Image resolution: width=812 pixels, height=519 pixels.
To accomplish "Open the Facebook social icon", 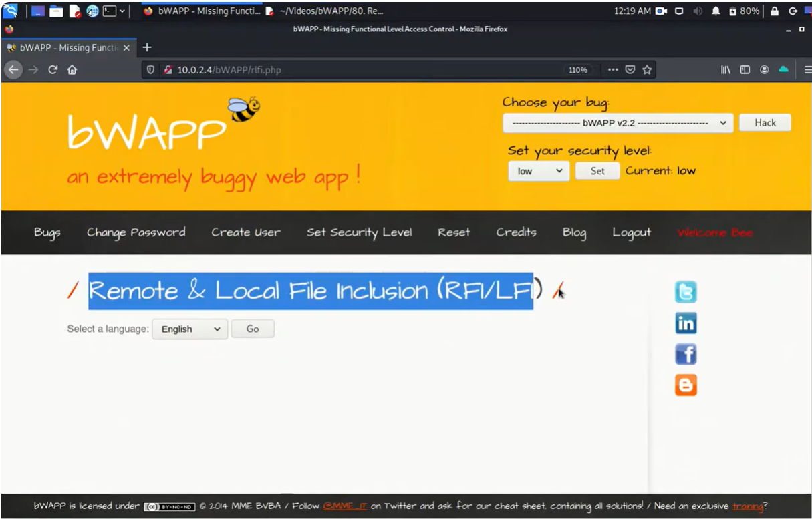I will pyautogui.click(x=686, y=354).
